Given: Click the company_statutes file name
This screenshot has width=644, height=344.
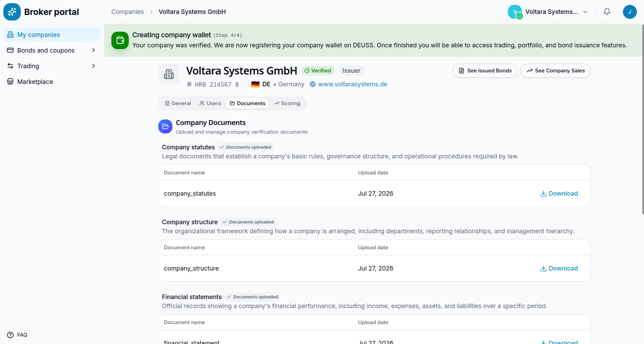Looking at the screenshot, I should [x=190, y=194].
